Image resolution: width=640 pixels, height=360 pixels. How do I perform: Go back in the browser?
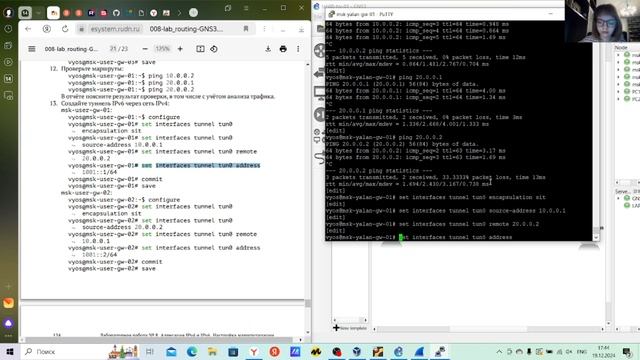point(28,29)
